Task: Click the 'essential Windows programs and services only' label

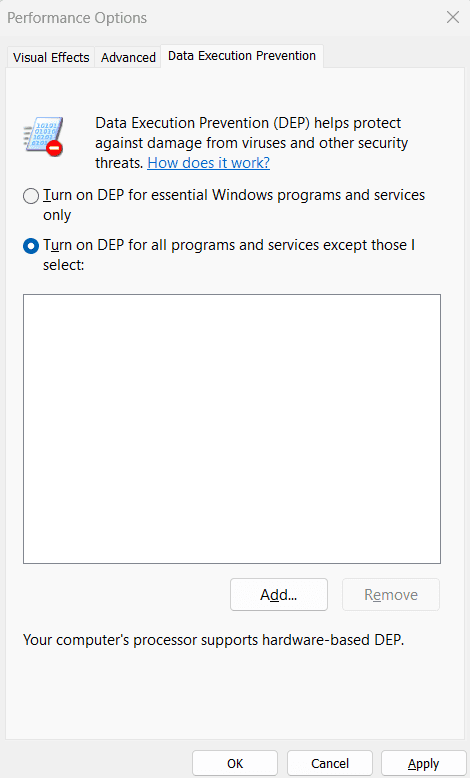Action: pos(234,205)
